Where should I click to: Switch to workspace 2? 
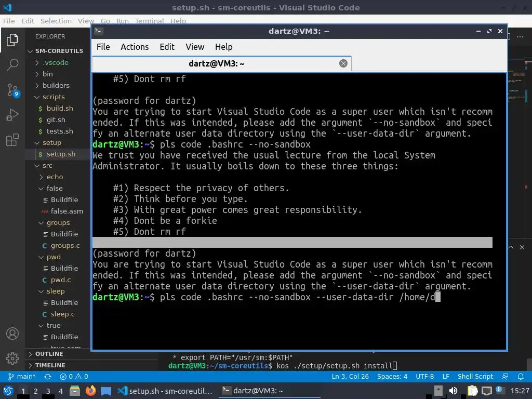click(x=36, y=391)
